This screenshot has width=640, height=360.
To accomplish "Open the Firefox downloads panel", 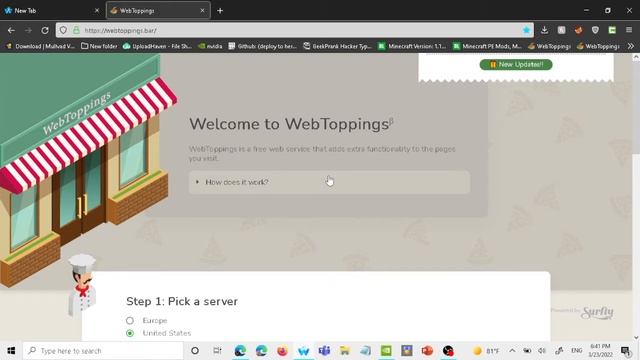I will coord(544,30).
